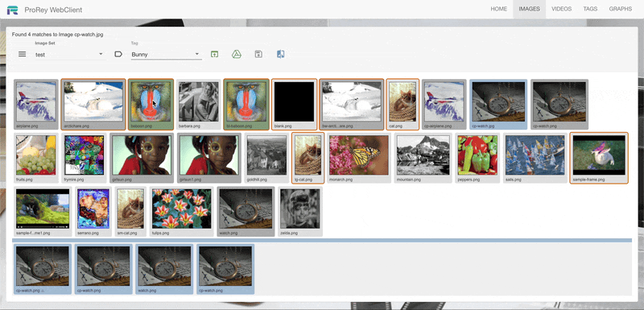
Task: Click the ProRey logo icon
Action: coord(13,10)
